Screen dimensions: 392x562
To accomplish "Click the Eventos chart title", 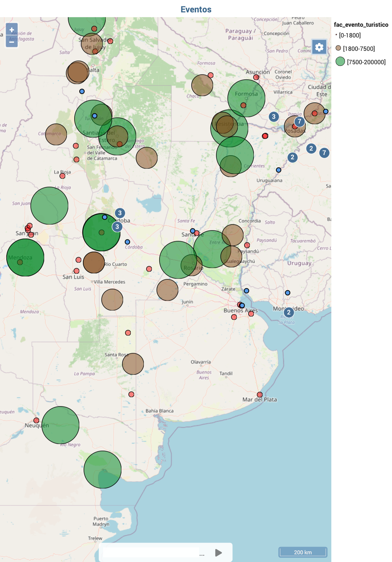I will (x=196, y=9).
